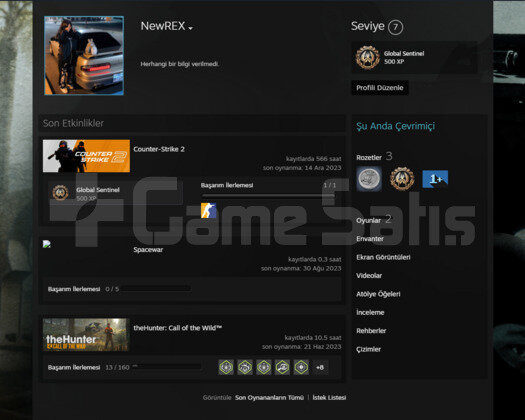This screenshot has width=525, height=420.
Task: Open Çizimler artwork section
Action: [x=368, y=349]
